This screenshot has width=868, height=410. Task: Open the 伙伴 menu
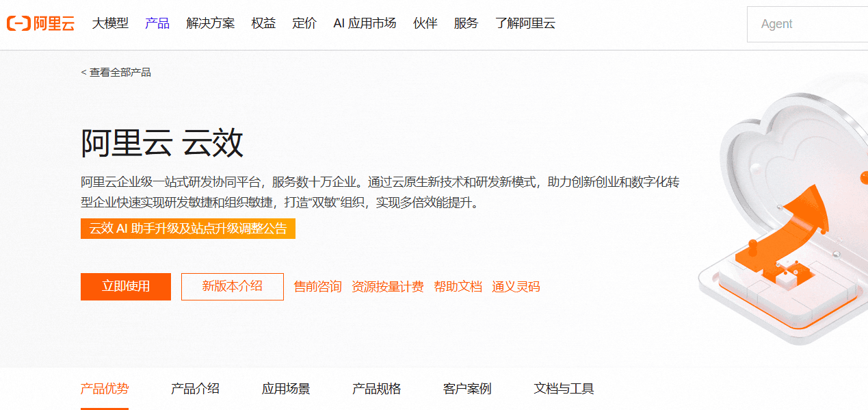(x=425, y=23)
